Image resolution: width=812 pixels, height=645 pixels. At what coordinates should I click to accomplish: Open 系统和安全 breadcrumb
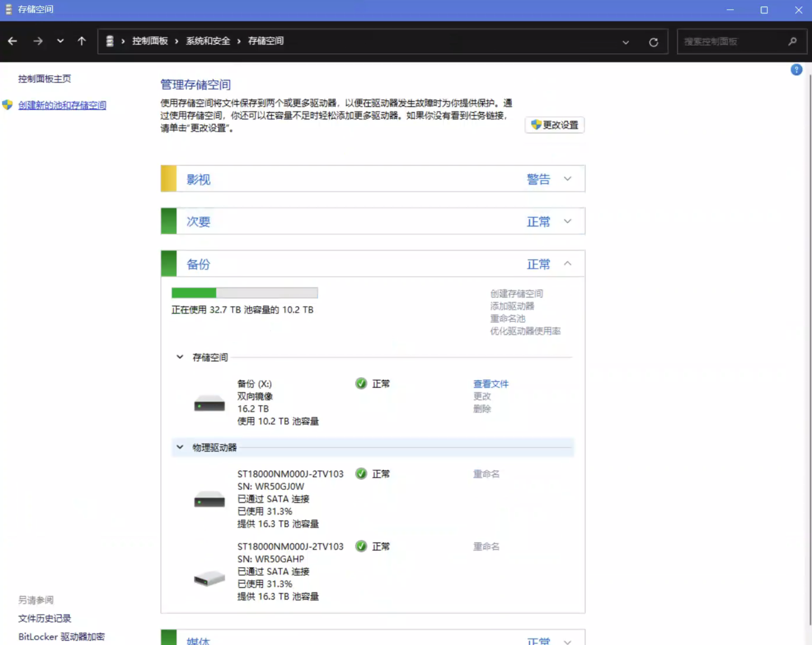pos(208,41)
